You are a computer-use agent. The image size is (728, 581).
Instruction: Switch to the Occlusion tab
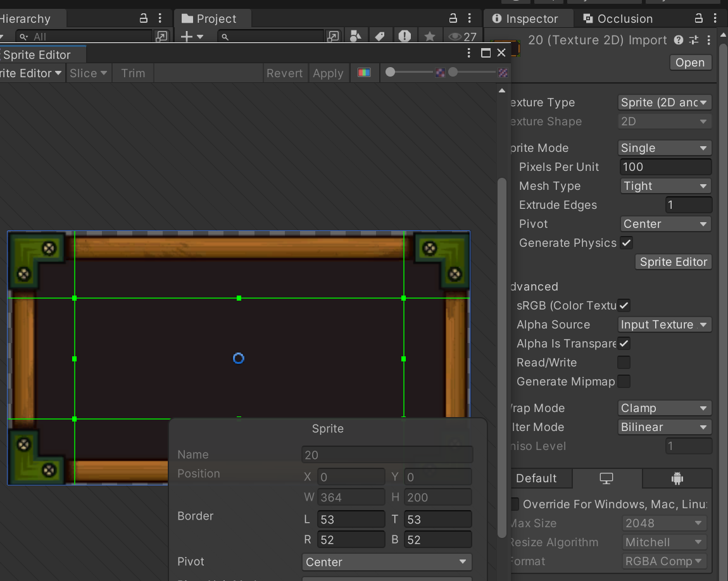617,19
